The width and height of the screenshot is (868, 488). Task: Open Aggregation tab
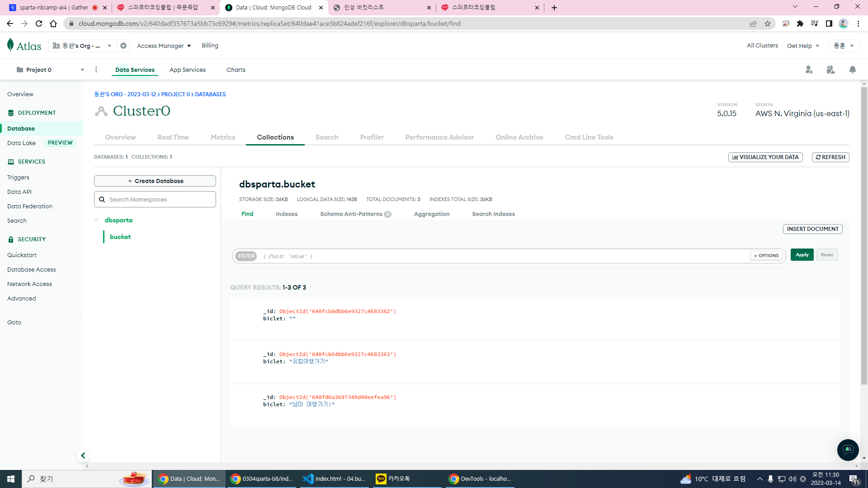point(432,214)
